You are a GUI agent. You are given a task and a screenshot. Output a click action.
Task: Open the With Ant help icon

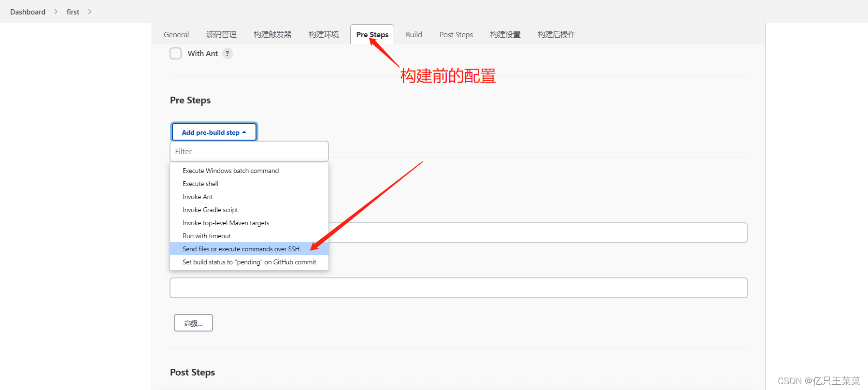tap(227, 54)
